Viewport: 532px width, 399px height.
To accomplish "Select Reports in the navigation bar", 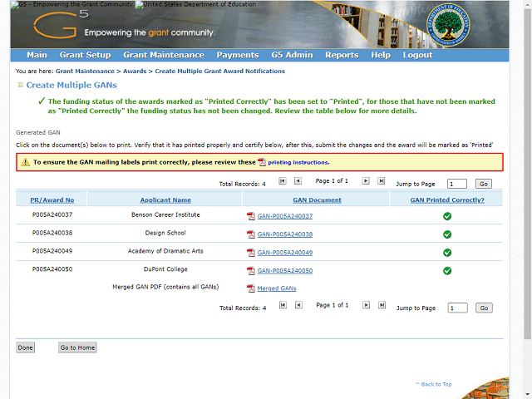I will click(x=342, y=55).
